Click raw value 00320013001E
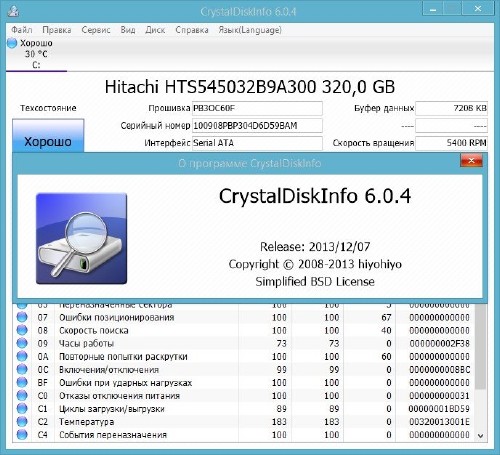 [439, 422]
